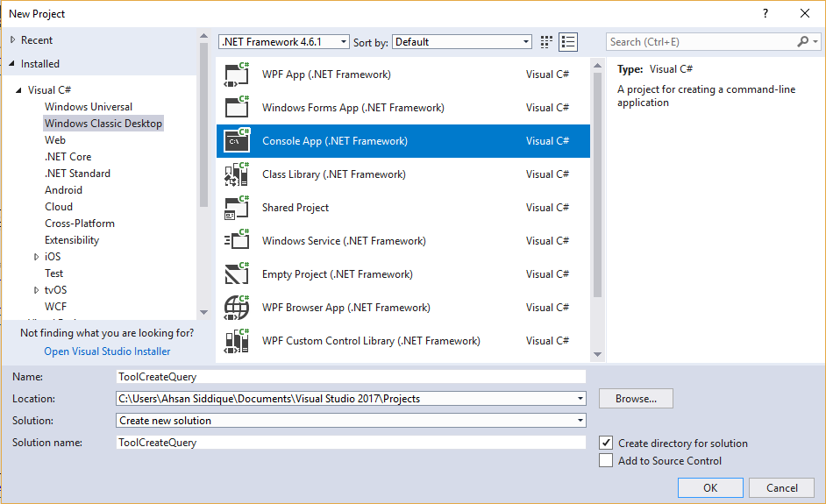Enable Add to Source Control checkbox
The image size is (826, 504).
[x=606, y=461]
